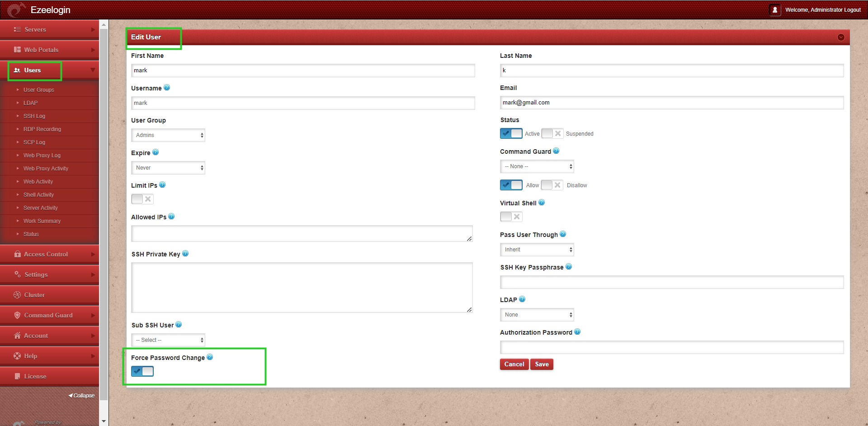The height and width of the screenshot is (426, 868).
Task: Click the sidebar scrollbar down arrow
Action: click(x=104, y=421)
